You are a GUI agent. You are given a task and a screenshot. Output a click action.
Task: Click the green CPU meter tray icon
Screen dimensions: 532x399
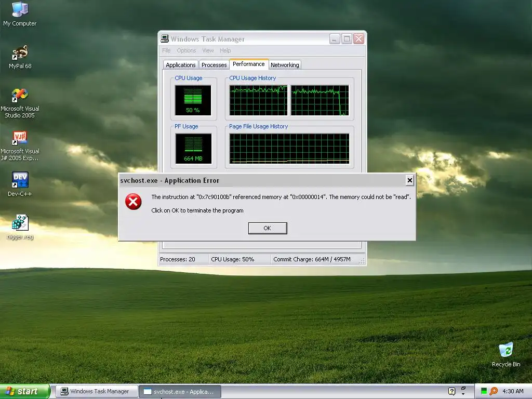pyautogui.click(x=484, y=391)
